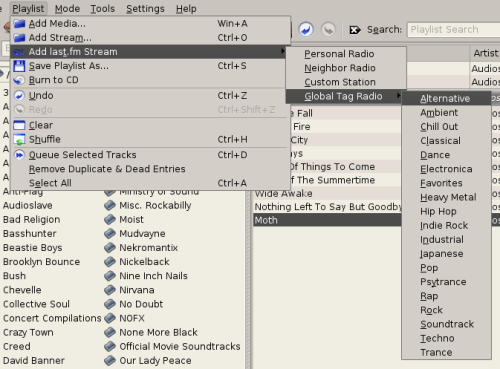The image size is (500, 369).
Task: Pick the Classical tag radio
Action: pyautogui.click(x=446, y=141)
